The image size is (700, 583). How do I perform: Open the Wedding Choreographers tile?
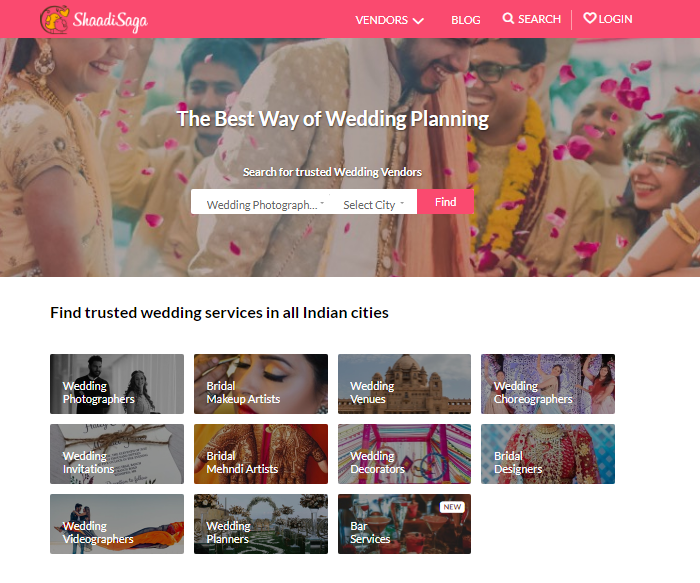point(548,384)
